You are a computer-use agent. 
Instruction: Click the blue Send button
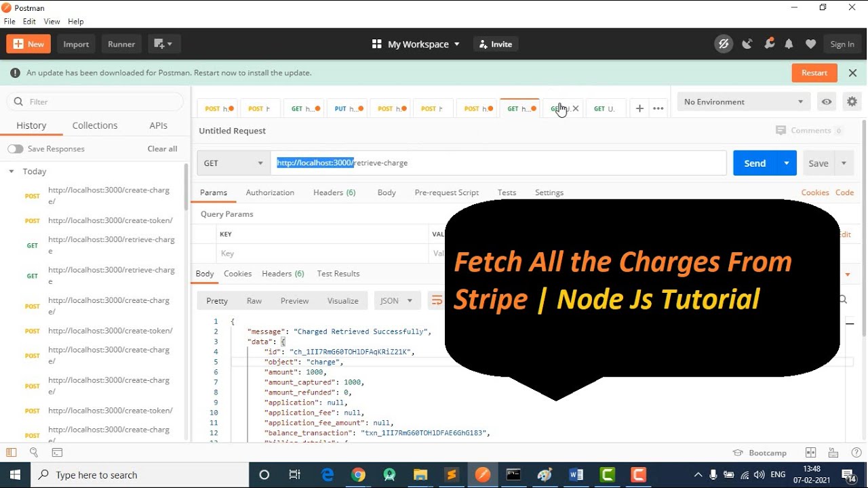pyautogui.click(x=755, y=163)
